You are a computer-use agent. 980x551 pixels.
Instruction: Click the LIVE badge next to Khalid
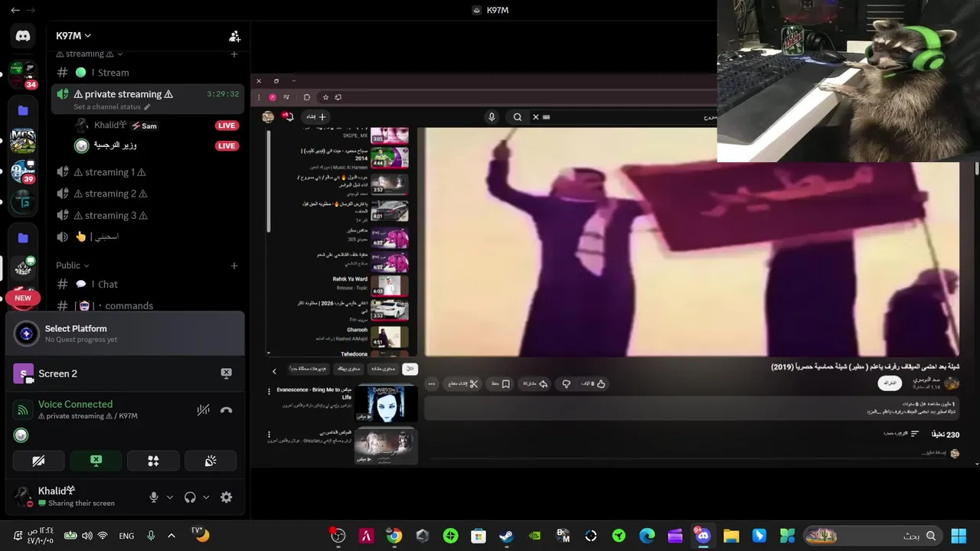[x=227, y=126]
